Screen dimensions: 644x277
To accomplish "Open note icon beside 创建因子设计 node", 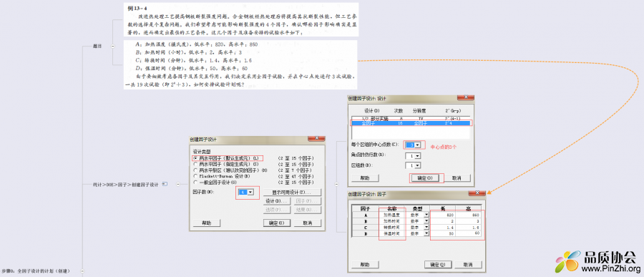I will [x=165, y=184].
